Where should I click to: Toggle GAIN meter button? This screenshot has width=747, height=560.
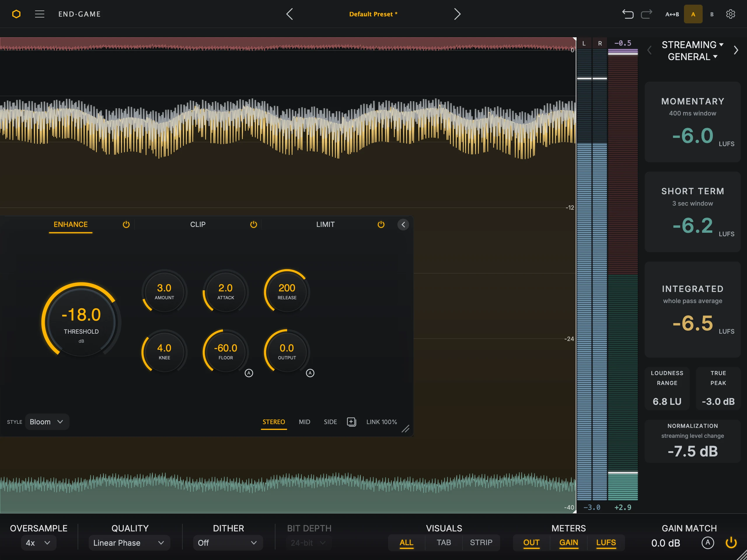point(569,542)
